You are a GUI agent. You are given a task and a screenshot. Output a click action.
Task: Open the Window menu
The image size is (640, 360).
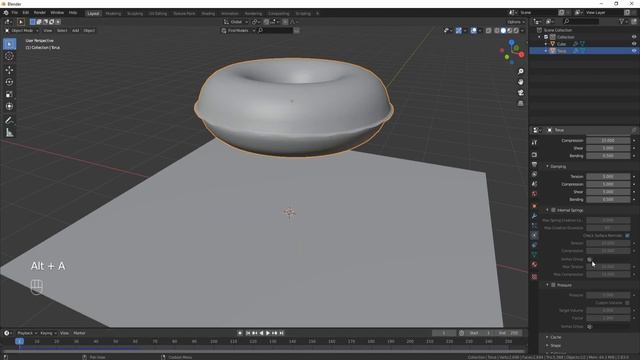point(57,13)
